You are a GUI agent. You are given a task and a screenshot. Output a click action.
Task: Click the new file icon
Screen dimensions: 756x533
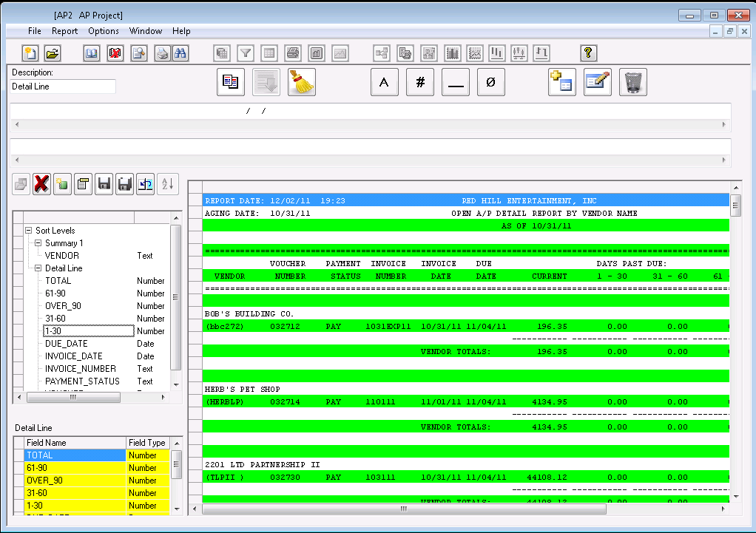point(30,53)
